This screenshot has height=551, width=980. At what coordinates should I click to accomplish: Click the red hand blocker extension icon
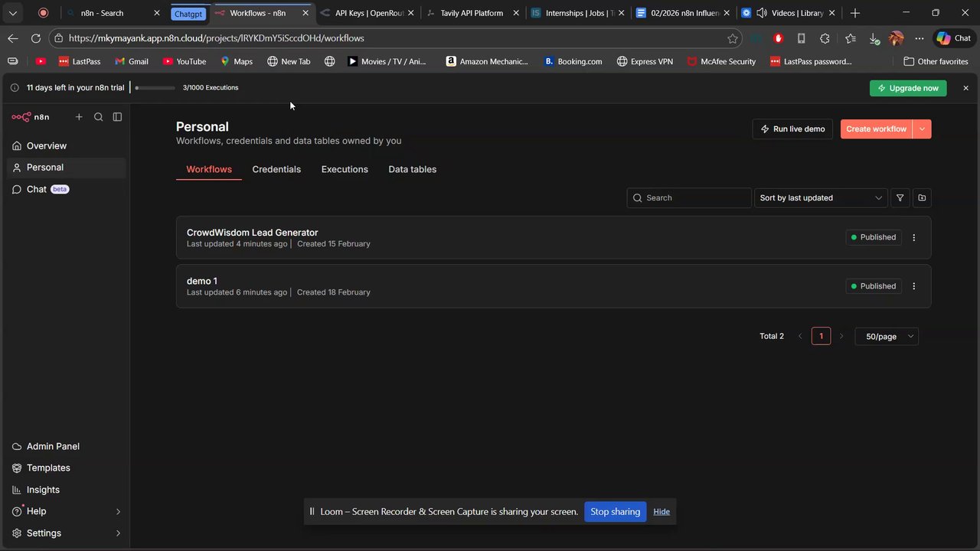779,38
